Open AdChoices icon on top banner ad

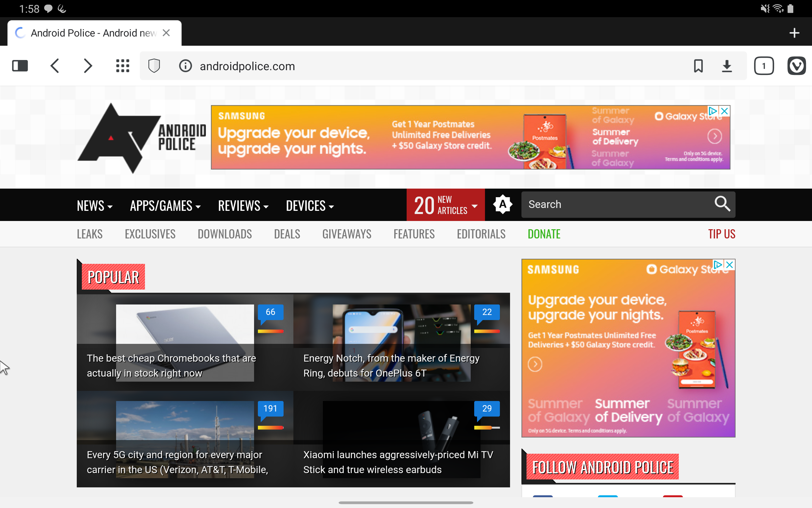[x=713, y=111]
